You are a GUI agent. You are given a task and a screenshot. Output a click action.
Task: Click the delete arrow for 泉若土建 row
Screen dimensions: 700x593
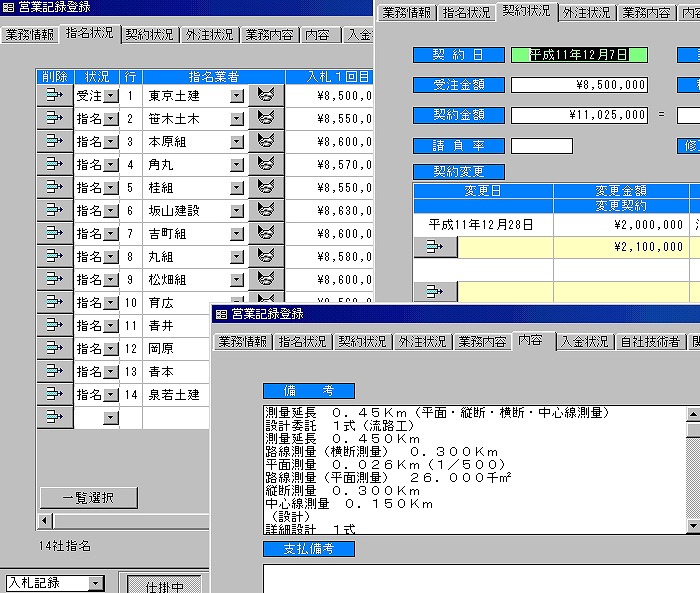[54, 394]
